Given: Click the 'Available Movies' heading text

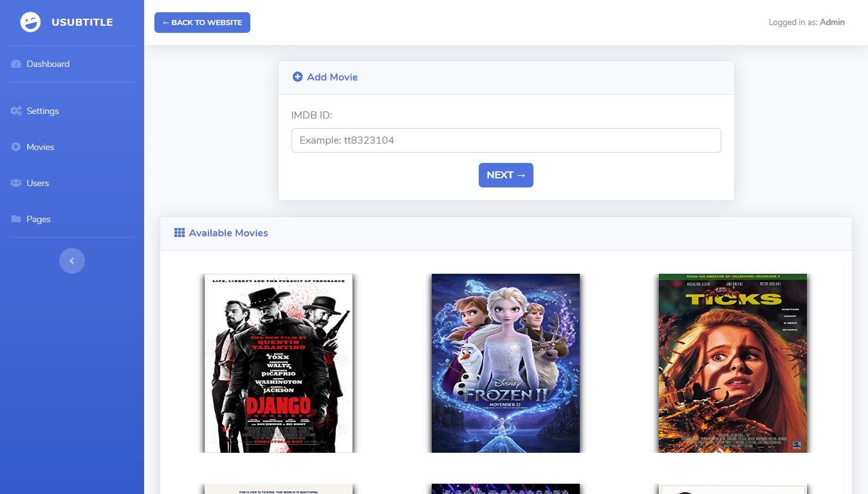Looking at the screenshot, I should [x=228, y=233].
